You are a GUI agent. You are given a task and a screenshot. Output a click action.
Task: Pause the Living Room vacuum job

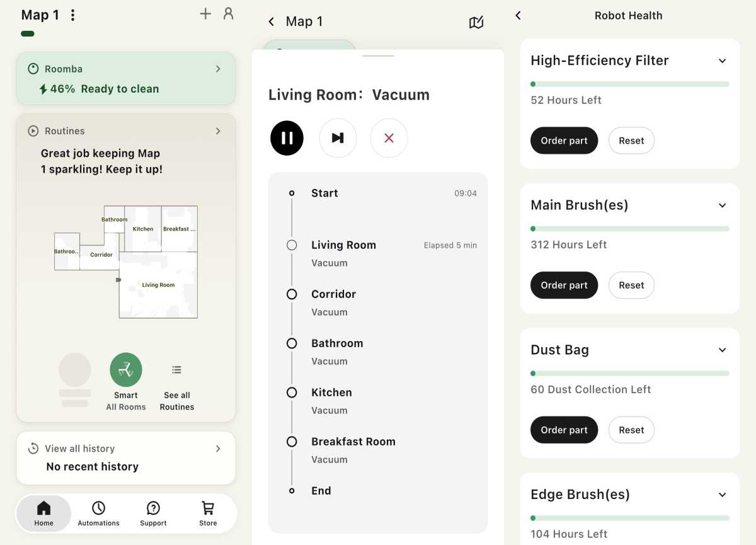coord(287,138)
